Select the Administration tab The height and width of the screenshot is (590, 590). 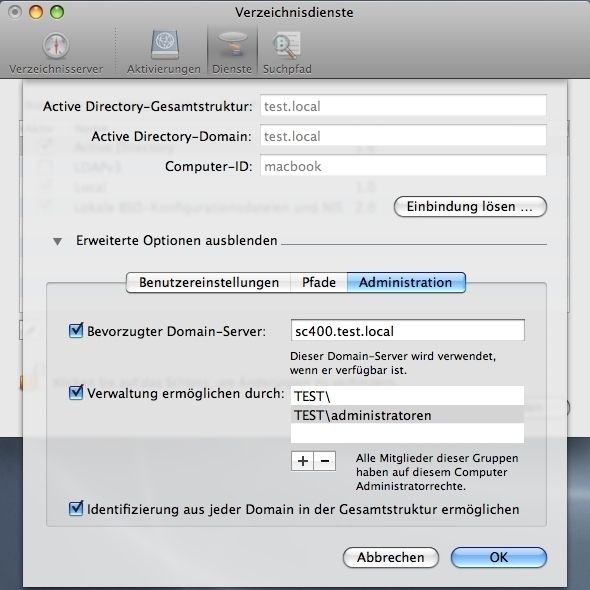[406, 282]
